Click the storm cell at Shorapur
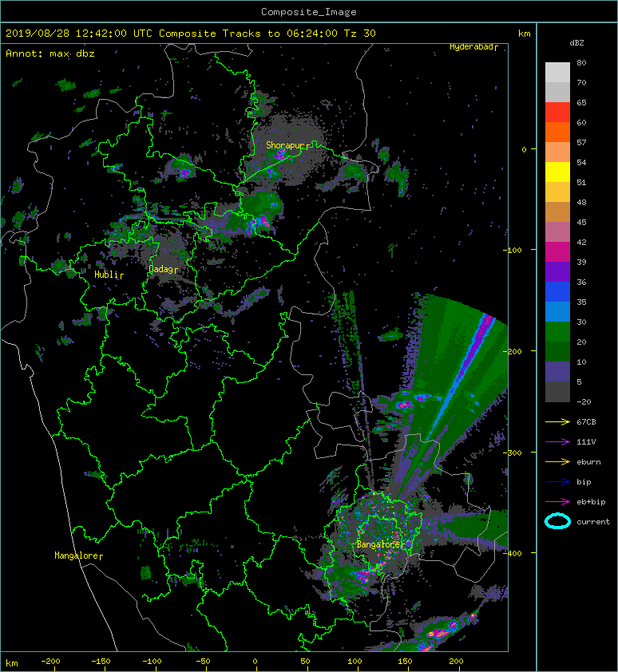 click(280, 154)
